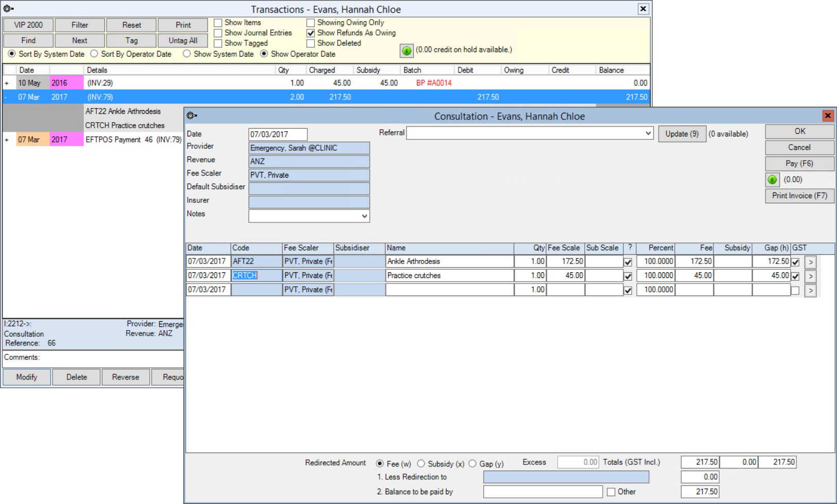Close the Transactions window
Image resolution: width=837 pixels, height=504 pixels.
pyautogui.click(x=643, y=9)
